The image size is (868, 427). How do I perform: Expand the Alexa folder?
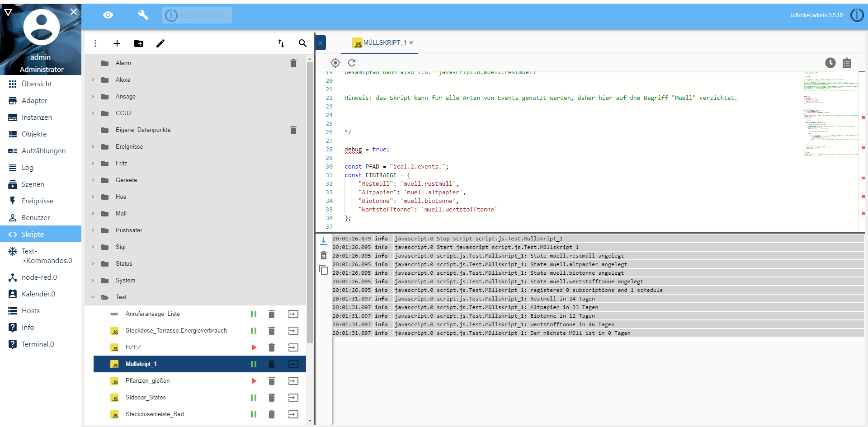(x=93, y=80)
